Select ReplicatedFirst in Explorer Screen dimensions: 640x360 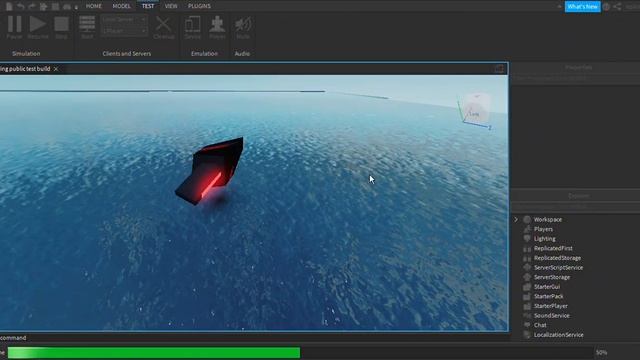tap(553, 248)
